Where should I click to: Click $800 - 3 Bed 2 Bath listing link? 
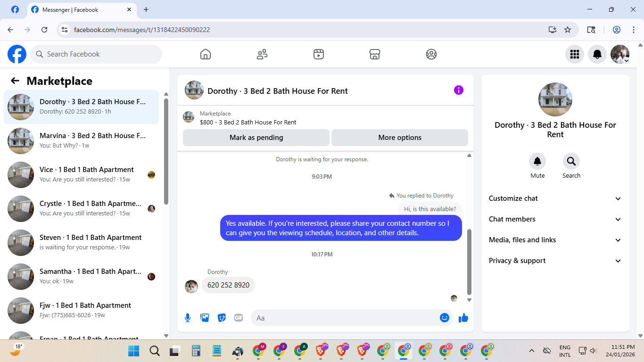[248, 122]
